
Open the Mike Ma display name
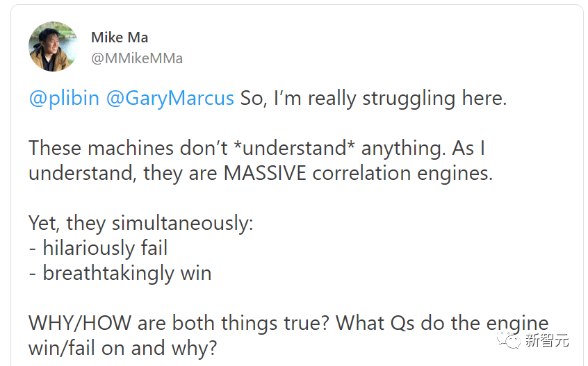click(120, 38)
